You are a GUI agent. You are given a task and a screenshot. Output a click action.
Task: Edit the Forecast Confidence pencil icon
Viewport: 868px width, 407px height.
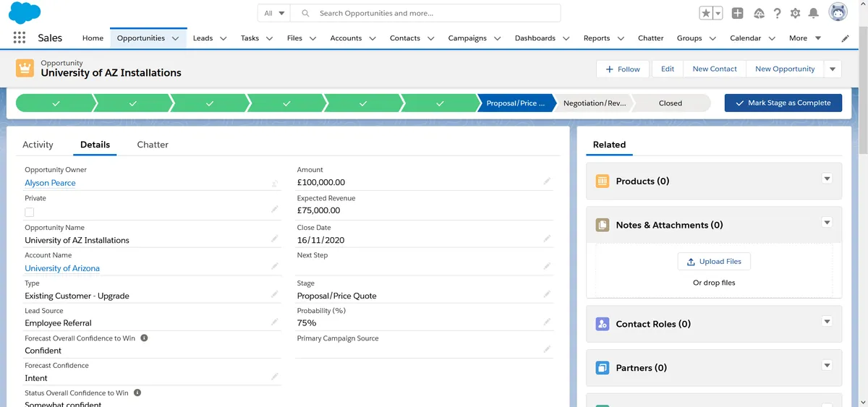tap(275, 377)
